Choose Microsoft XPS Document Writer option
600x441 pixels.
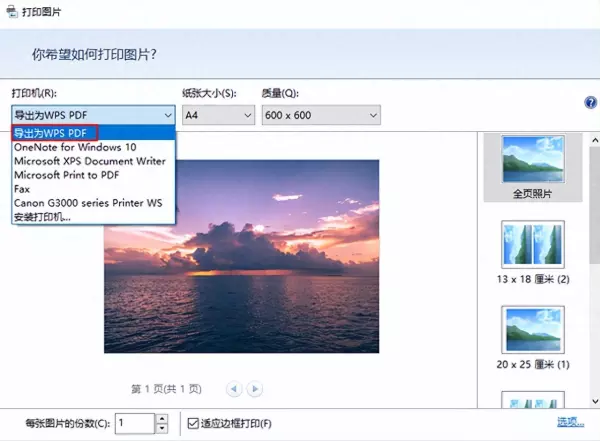coord(93,161)
